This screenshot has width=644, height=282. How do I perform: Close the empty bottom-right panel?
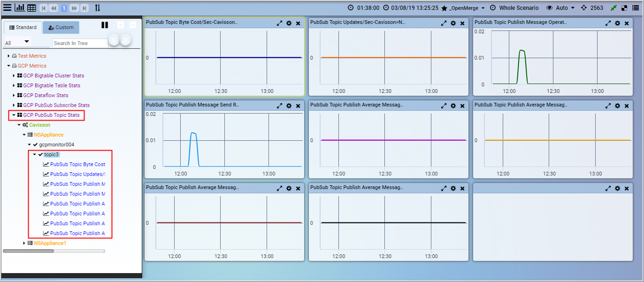pos(627,188)
